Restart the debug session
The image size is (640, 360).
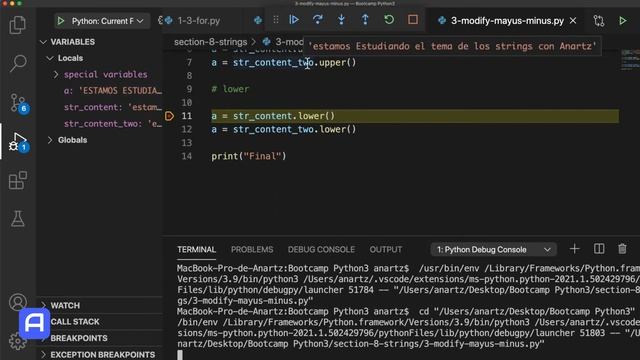click(389, 20)
